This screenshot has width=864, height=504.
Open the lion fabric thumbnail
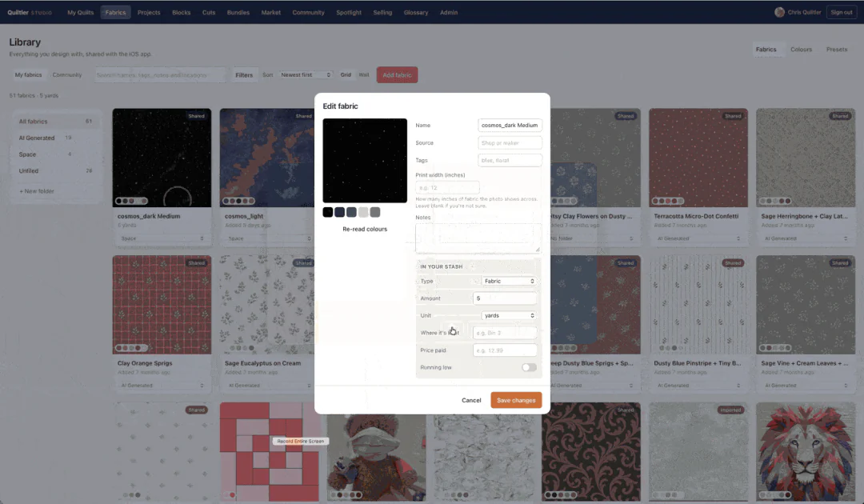[x=805, y=452]
